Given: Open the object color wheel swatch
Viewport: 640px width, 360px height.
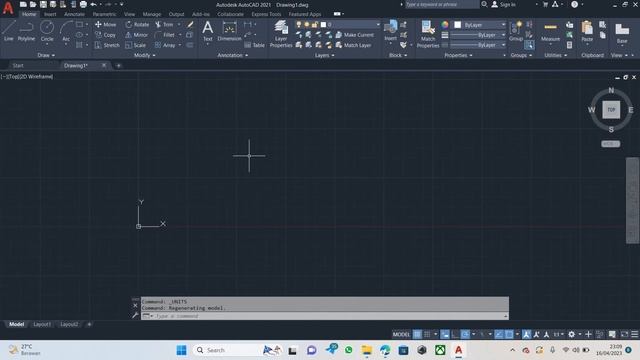Looking at the screenshot, I should [445, 25].
